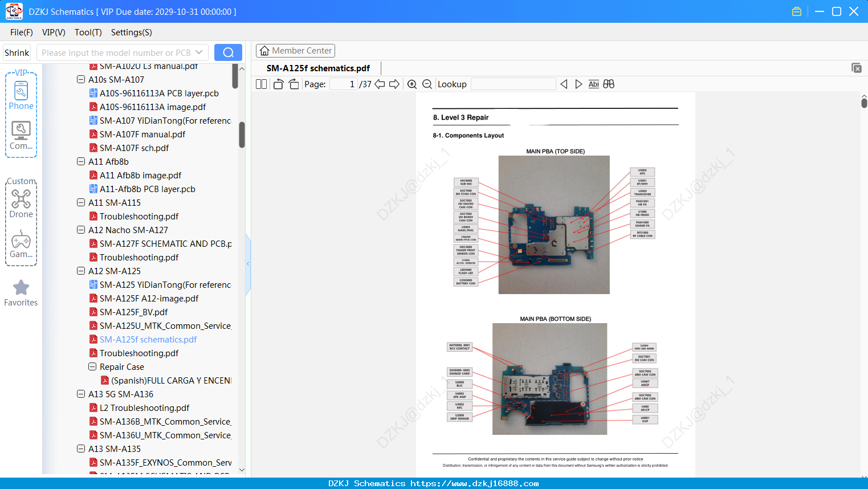The width and height of the screenshot is (868, 489).
Task: Open L2 Troubleshooting.pdf
Action: tap(145, 408)
